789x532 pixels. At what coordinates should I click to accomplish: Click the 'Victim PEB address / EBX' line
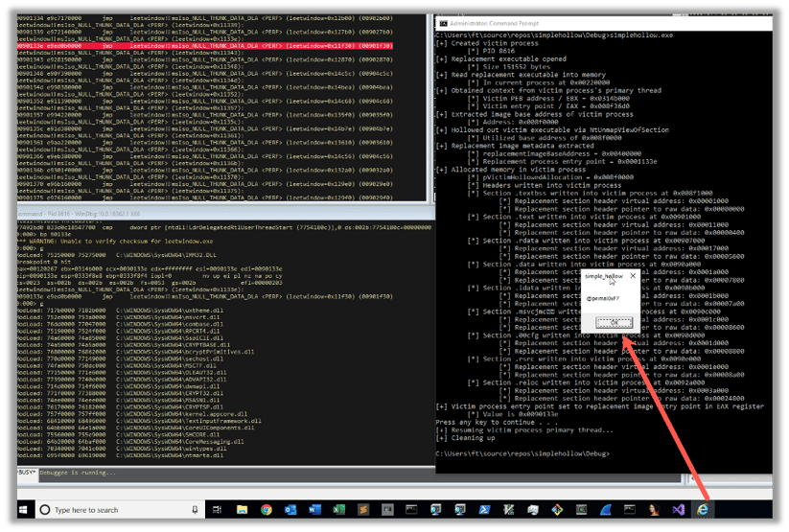548,99
